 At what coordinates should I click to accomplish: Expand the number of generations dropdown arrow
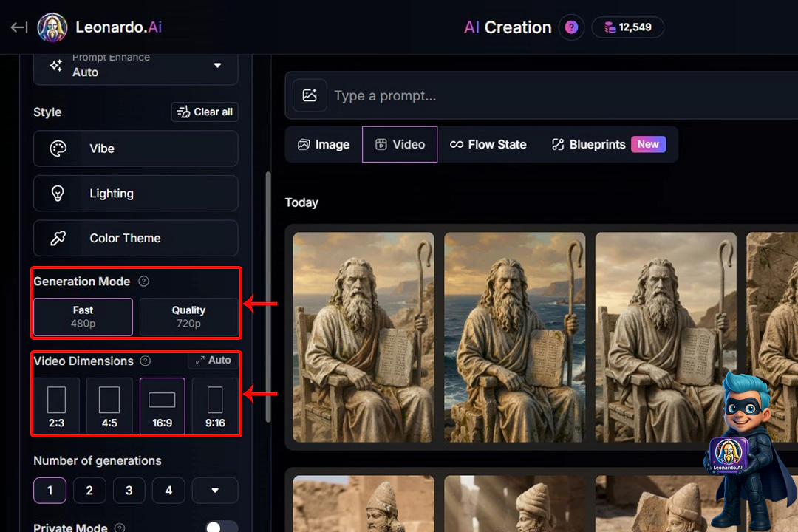pyautogui.click(x=215, y=490)
